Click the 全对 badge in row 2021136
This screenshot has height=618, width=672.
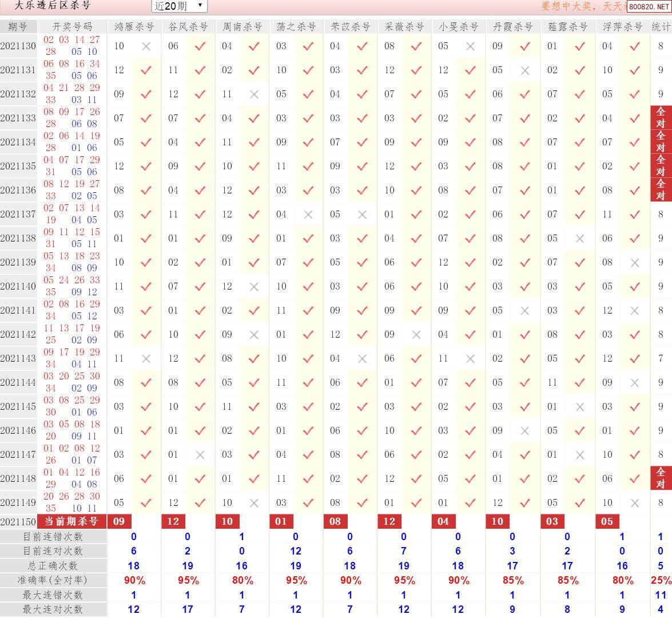pyautogui.click(x=661, y=189)
